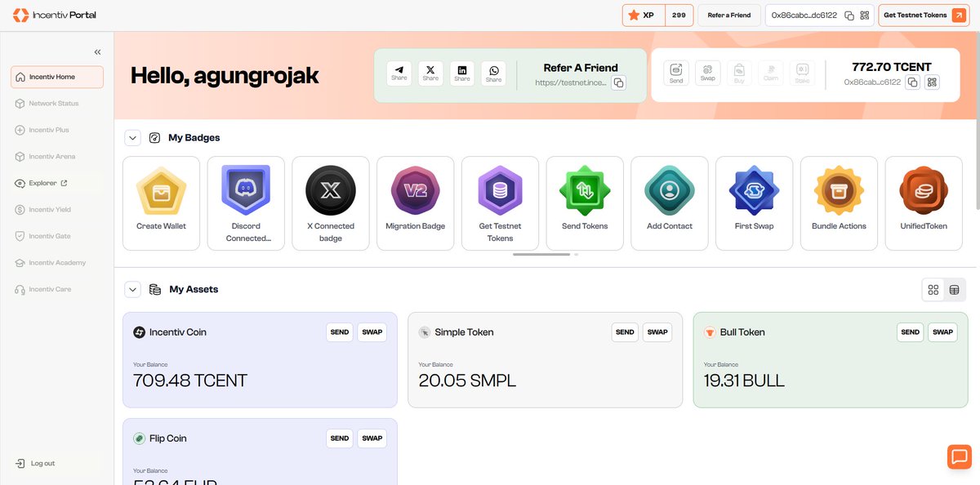This screenshot has width=980, height=485.
Task: Open the Discord Connected badge
Action: point(246,203)
